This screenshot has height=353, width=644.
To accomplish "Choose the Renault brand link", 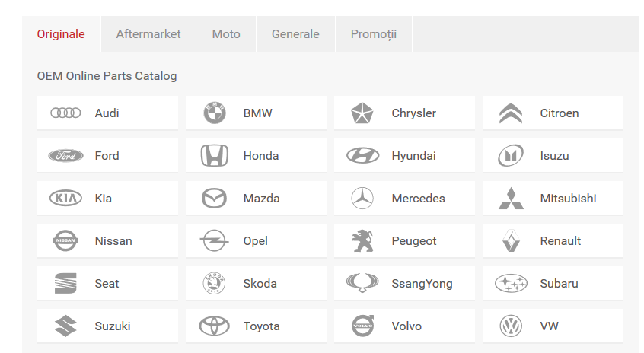I will (560, 241).
